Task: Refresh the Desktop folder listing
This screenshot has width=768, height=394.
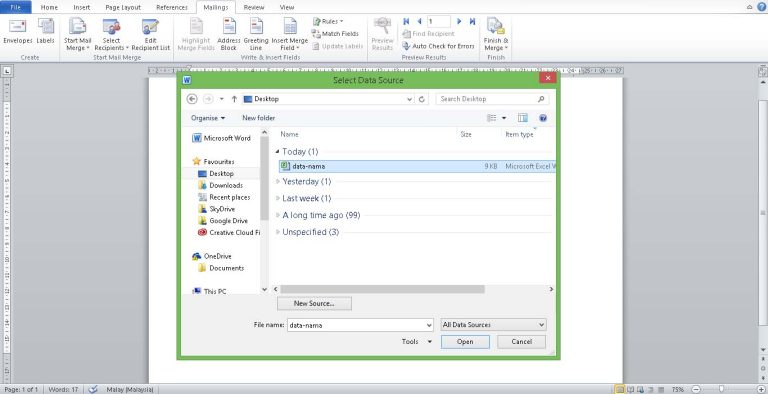Action: click(x=422, y=99)
